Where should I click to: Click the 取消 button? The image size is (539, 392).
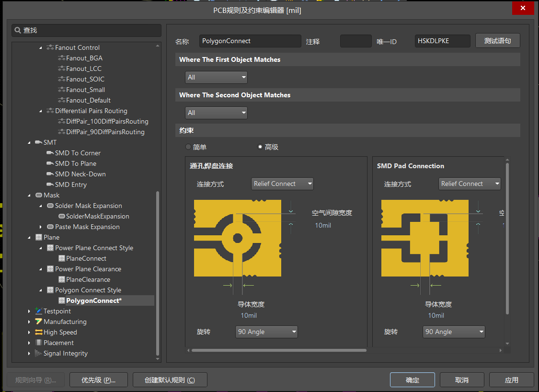[x=462, y=380]
